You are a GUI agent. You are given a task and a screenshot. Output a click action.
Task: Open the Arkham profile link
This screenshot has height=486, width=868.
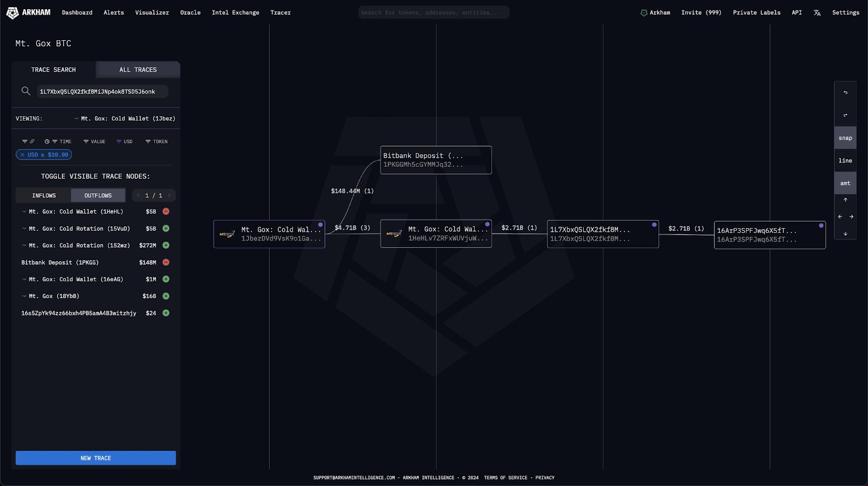655,12
